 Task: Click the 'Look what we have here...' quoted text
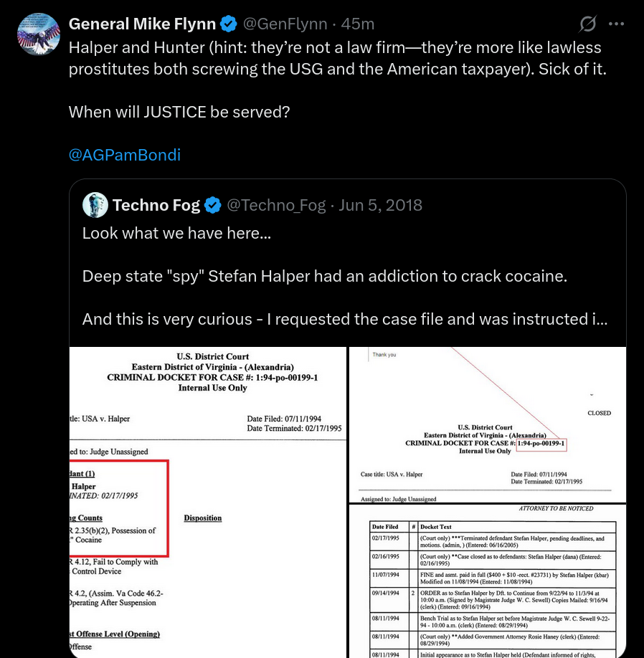point(176,234)
